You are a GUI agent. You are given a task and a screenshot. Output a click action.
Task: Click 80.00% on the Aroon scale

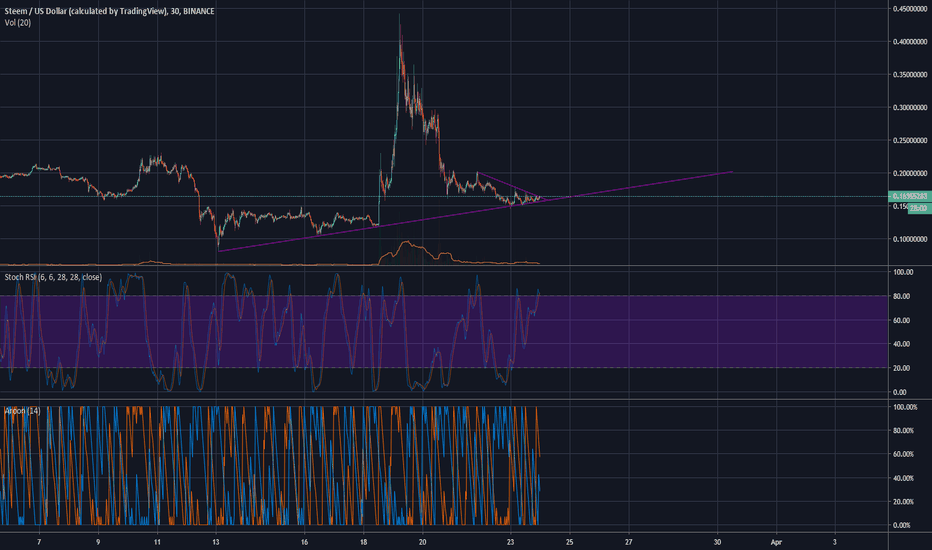[903, 430]
